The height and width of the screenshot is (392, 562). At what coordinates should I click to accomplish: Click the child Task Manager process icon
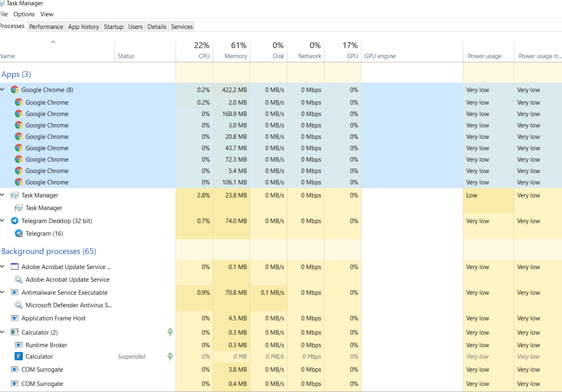[x=18, y=208]
